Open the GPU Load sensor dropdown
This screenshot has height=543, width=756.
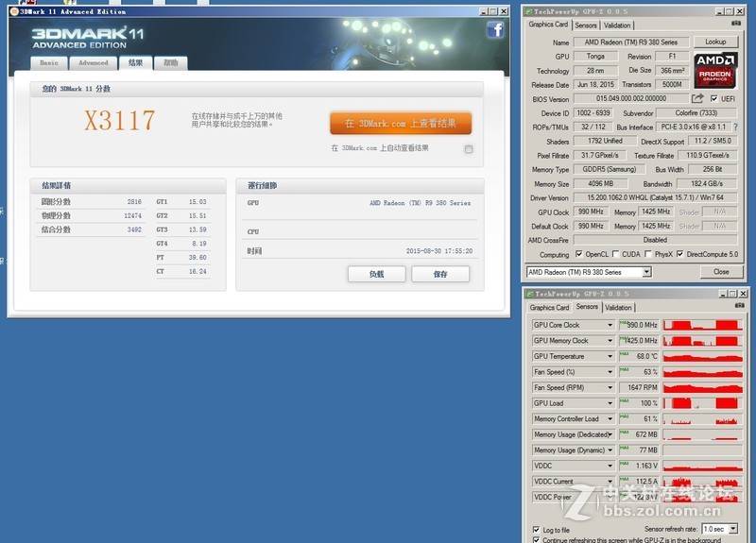(x=610, y=403)
